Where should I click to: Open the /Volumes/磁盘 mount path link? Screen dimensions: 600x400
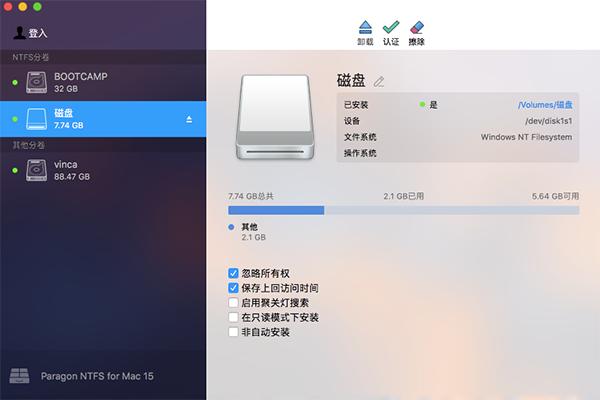545,104
